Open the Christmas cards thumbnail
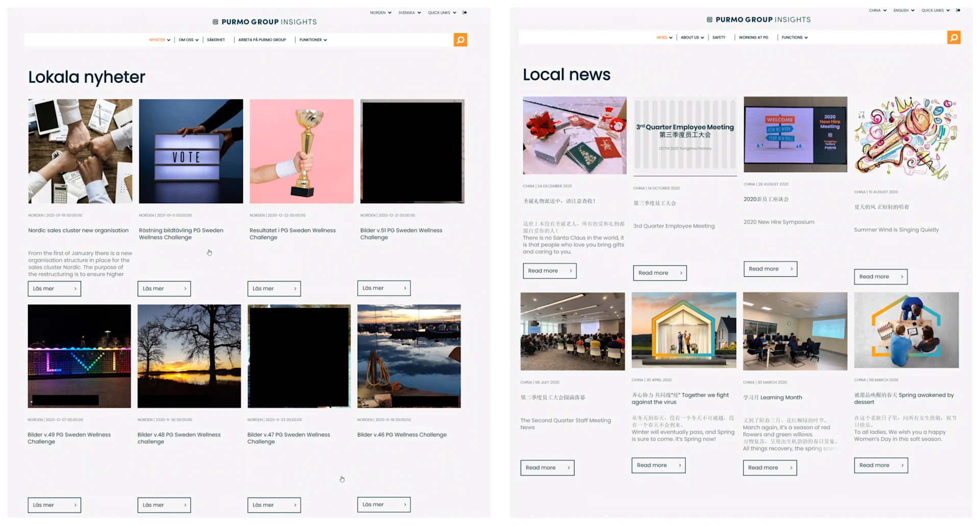Viewport: 980px width, 525px height. (x=575, y=135)
